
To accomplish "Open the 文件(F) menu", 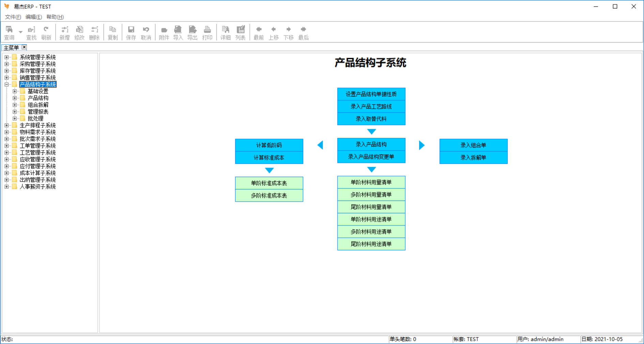I will (x=13, y=17).
